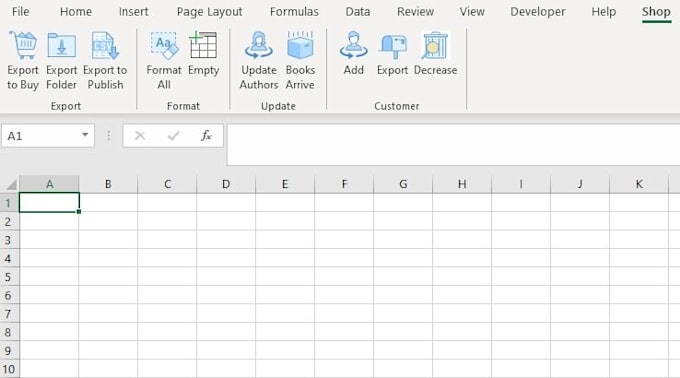Select column C header
Viewport: 680px width, 378px height.
pyautogui.click(x=167, y=184)
